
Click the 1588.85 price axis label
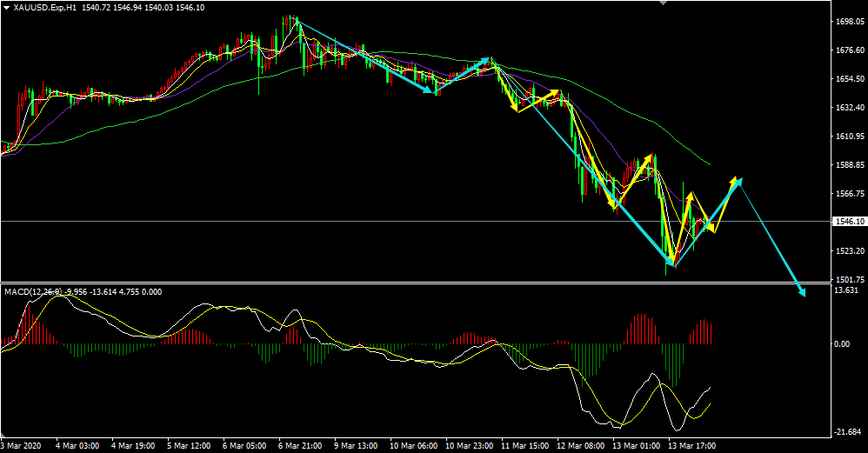click(x=849, y=165)
